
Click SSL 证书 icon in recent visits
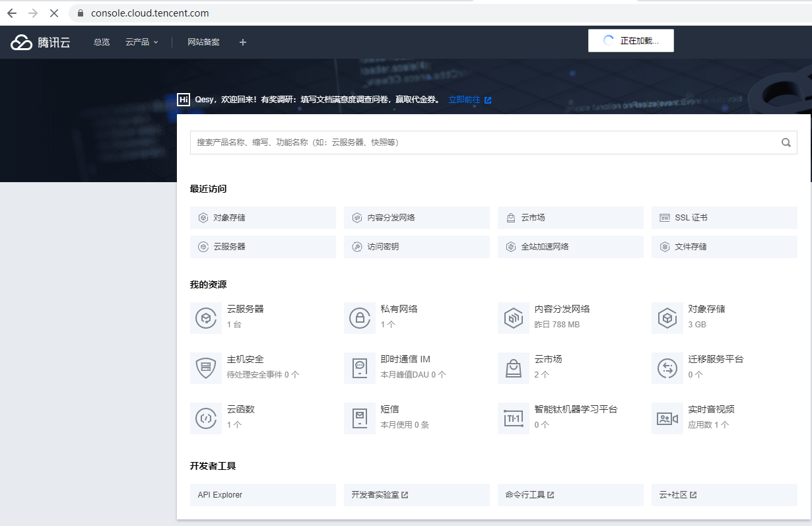[665, 218]
